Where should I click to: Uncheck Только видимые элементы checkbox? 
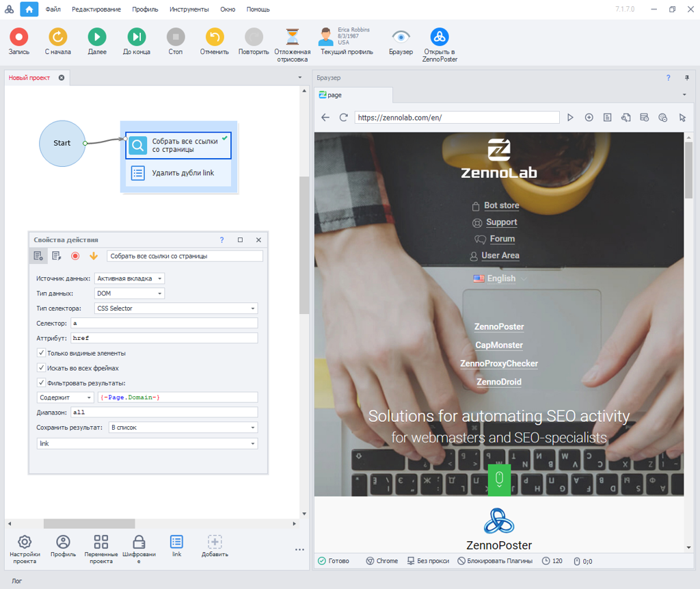[x=42, y=353]
